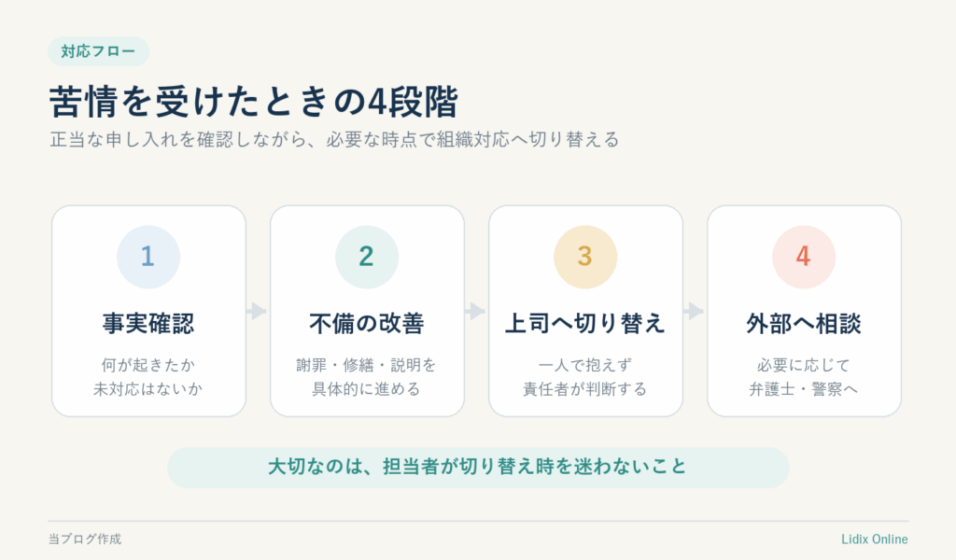Image resolution: width=956 pixels, height=560 pixels.
Task: Select the 対応フロー tag pill
Action: pyautogui.click(x=99, y=51)
